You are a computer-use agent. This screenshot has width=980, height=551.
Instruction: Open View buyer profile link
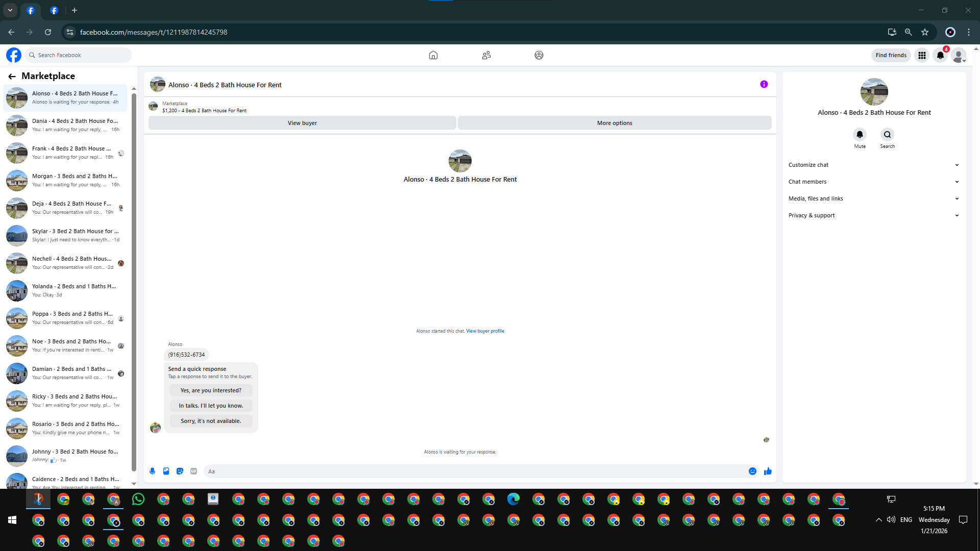point(485,331)
